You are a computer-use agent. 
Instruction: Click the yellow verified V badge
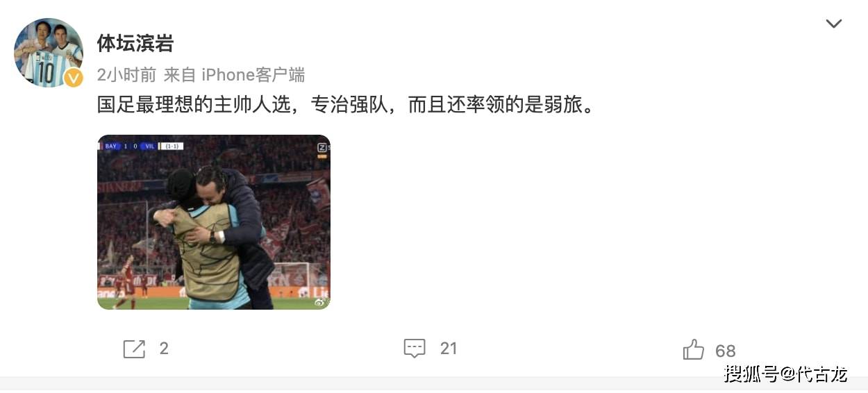(74, 78)
